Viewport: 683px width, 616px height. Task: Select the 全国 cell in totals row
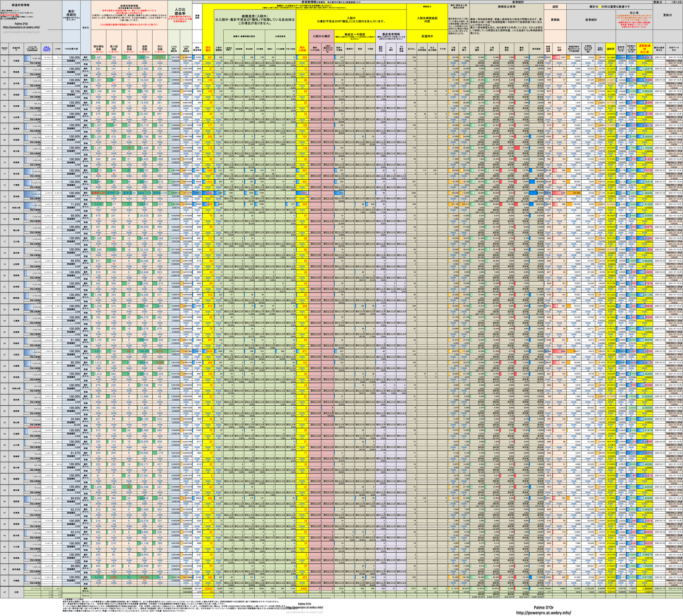tap(16, 591)
